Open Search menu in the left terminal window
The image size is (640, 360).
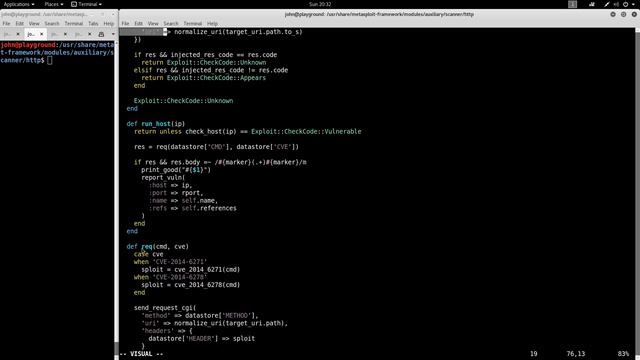[52, 24]
